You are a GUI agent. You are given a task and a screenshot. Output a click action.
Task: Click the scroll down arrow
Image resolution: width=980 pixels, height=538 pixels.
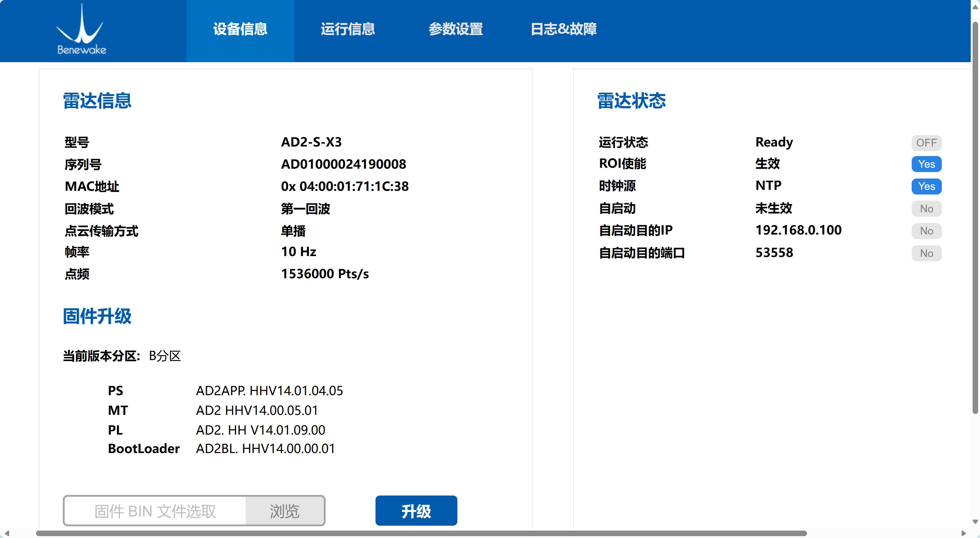pyautogui.click(x=975, y=522)
